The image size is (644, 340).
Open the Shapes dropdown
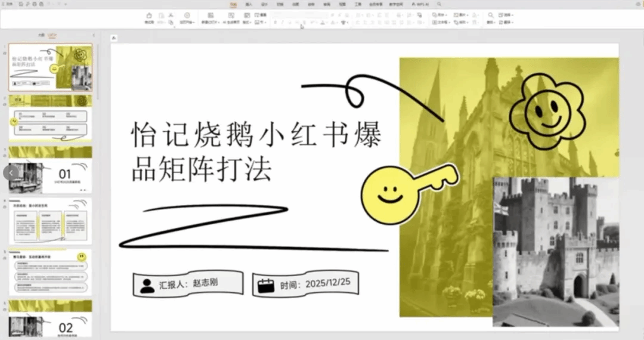(439, 15)
